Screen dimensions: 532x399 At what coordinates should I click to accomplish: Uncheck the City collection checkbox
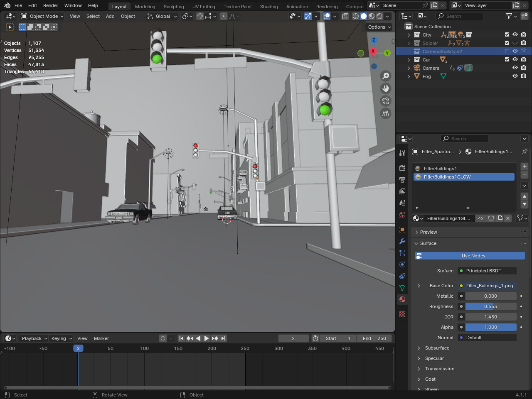(x=507, y=35)
